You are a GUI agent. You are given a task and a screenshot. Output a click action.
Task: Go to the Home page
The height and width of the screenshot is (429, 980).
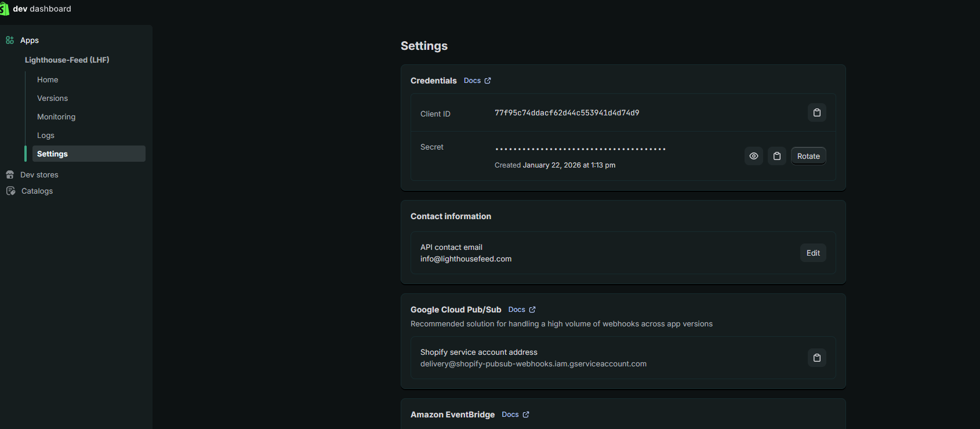pyautogui.click(x=48, y=79)
